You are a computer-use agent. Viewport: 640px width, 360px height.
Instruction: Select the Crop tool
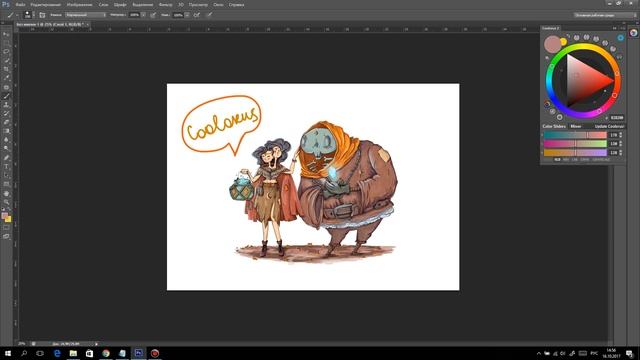[6, 69]
